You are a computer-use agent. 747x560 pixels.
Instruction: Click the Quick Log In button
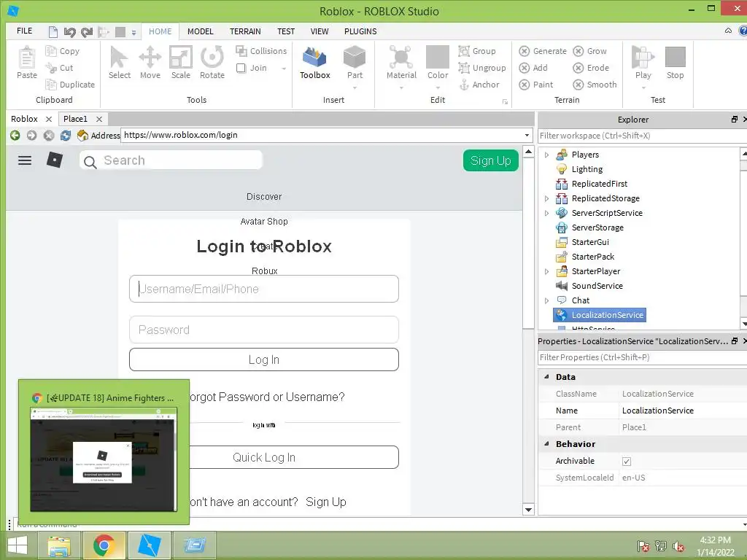click(x=264, y=458)
